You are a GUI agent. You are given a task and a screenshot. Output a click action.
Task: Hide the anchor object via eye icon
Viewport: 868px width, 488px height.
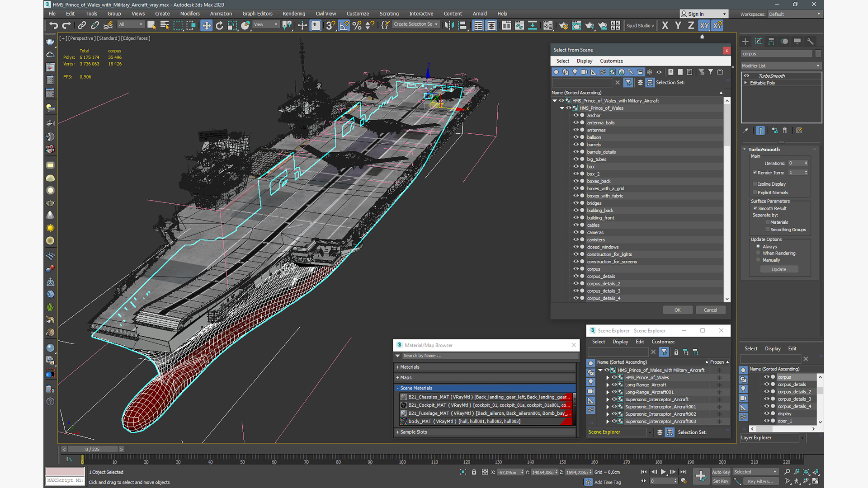576,115
